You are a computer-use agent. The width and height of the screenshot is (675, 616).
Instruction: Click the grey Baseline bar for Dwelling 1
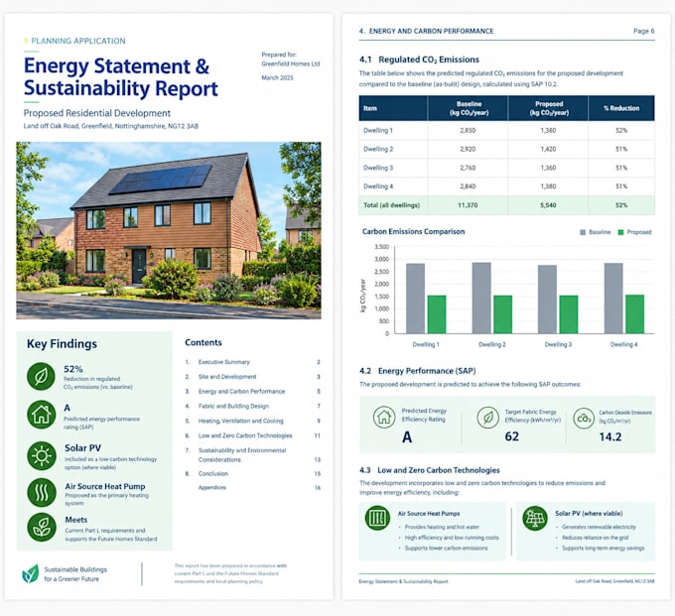pyautogui.click(x=415, y=299)
